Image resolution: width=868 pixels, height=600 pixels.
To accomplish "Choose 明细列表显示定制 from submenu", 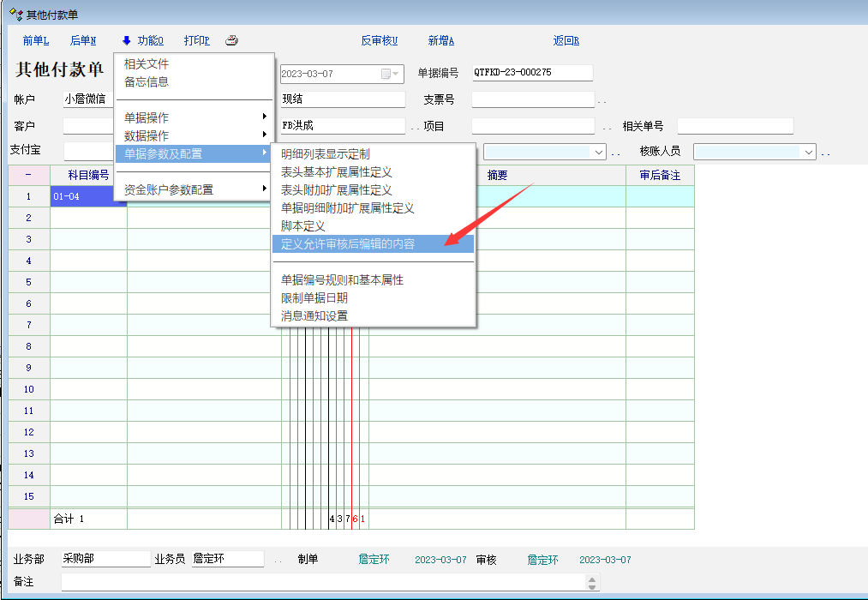I will [326, 154].
